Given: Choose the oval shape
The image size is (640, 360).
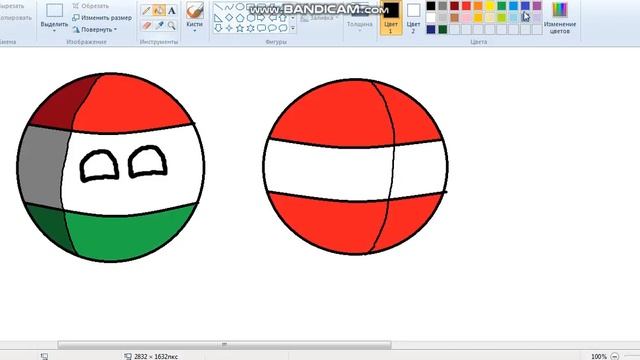Looking at the screenshot, I should [240, 7].
